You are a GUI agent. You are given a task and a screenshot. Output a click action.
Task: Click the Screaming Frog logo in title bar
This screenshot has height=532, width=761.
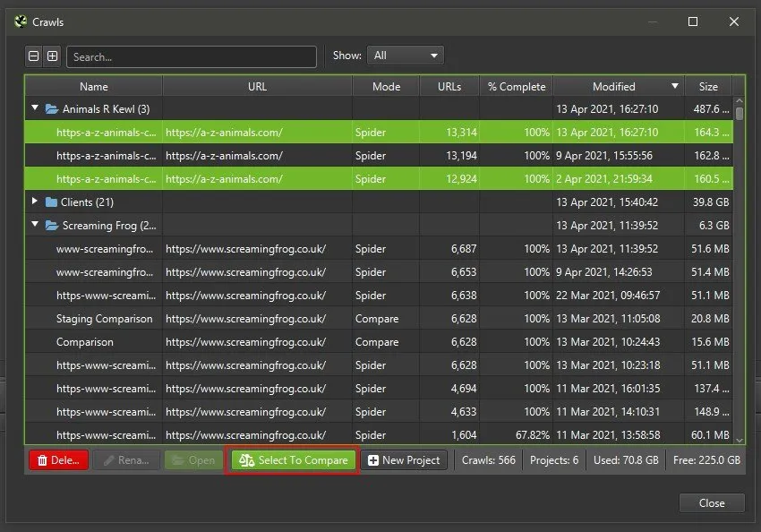[21, 21]
